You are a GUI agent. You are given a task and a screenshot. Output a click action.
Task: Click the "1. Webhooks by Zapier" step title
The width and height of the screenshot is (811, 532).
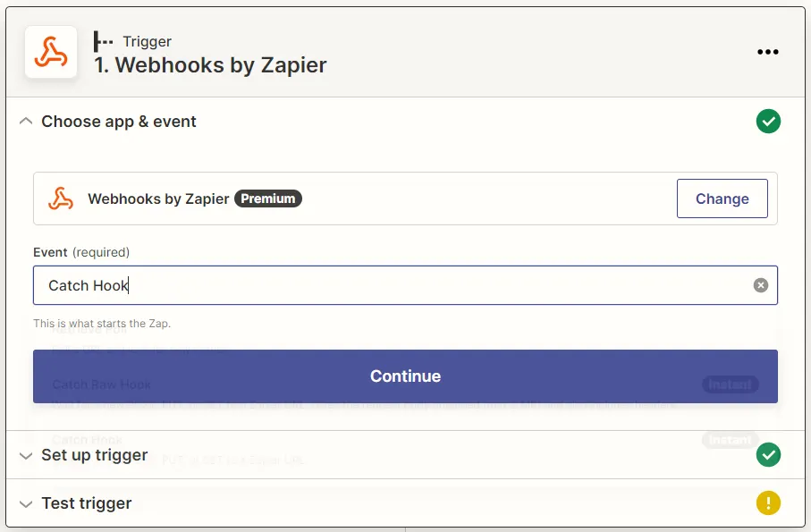pyautogui.click(x=211, y=65)
